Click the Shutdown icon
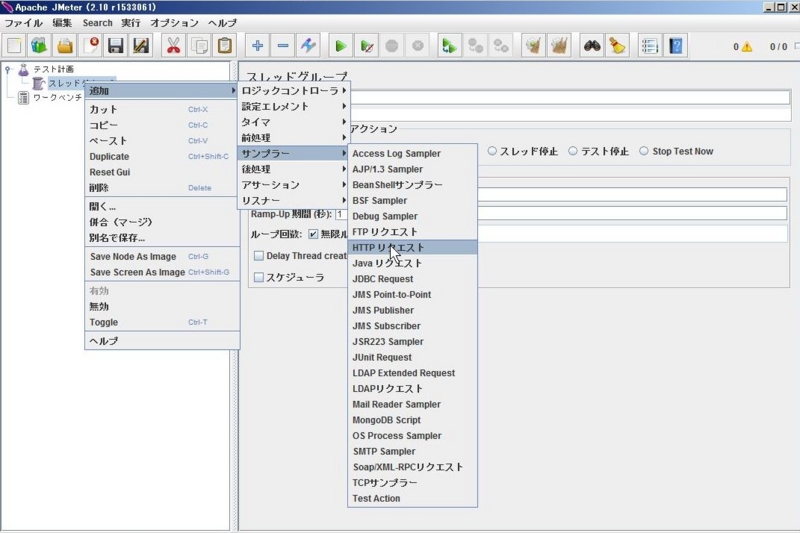The image size is (800, 533). (x=417, y=46)
